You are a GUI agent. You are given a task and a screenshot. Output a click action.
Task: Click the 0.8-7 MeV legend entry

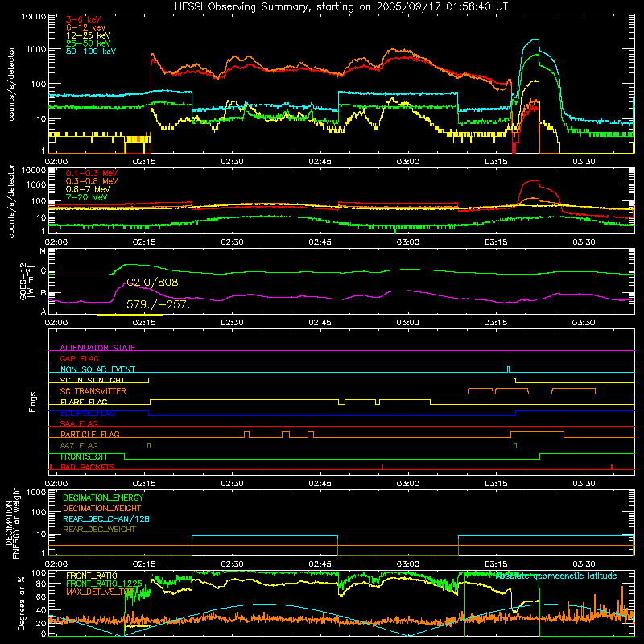(x=89, y=189)
